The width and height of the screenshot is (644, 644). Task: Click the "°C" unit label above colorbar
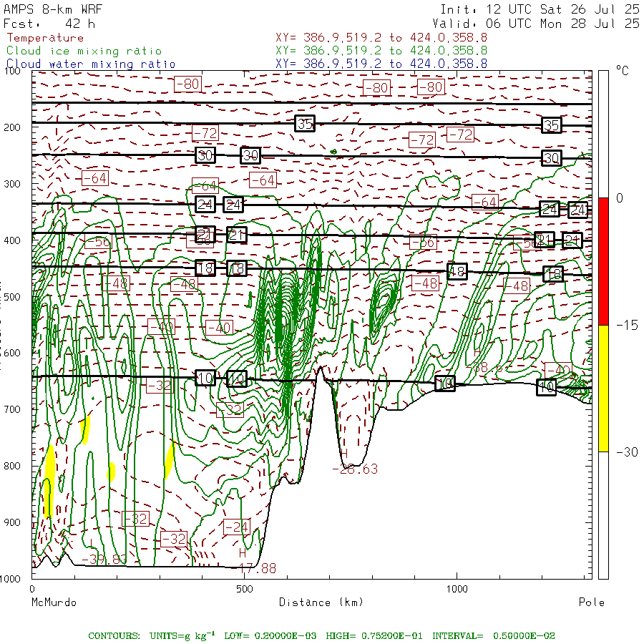tap(623, 71)
